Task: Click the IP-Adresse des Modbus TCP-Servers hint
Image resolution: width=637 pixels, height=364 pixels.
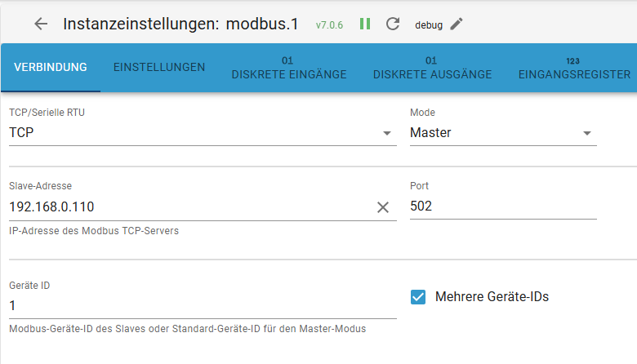Action: 94,231
